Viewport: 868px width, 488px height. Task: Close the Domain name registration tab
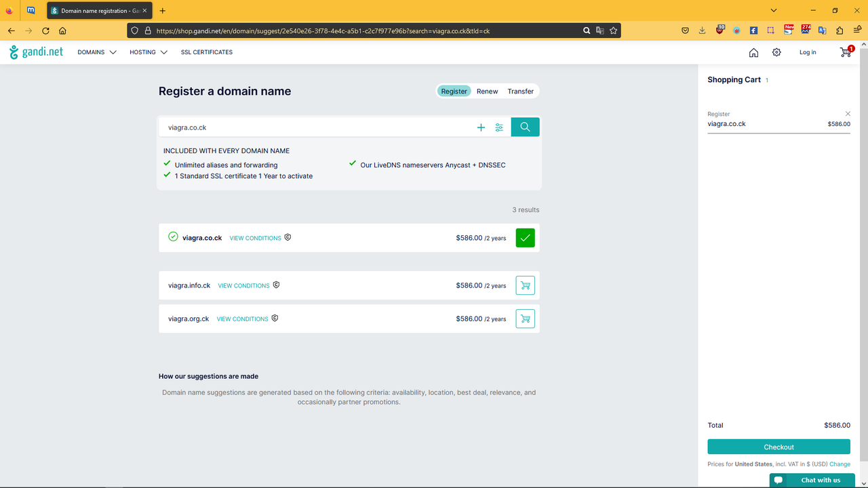tap(144, 11)
